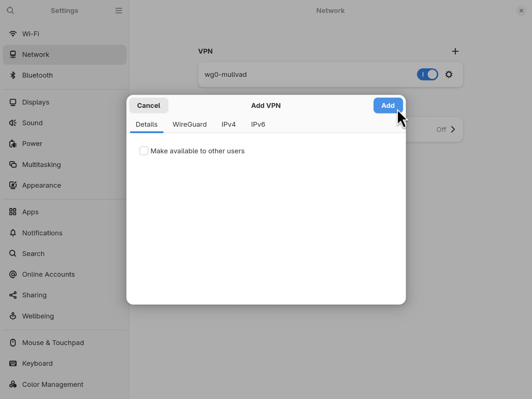Go to Sound settings
532x399 pixels.
point(32,123)
